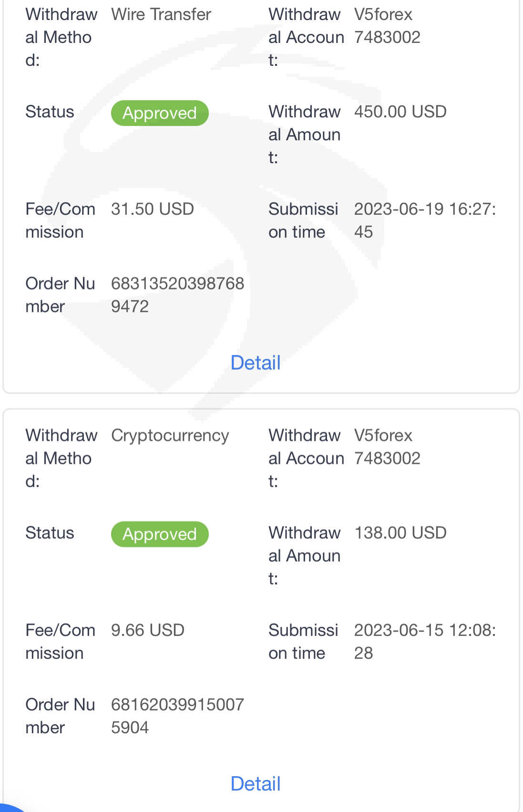Click the 31.50 USD fee value

[x=153, y=209]
